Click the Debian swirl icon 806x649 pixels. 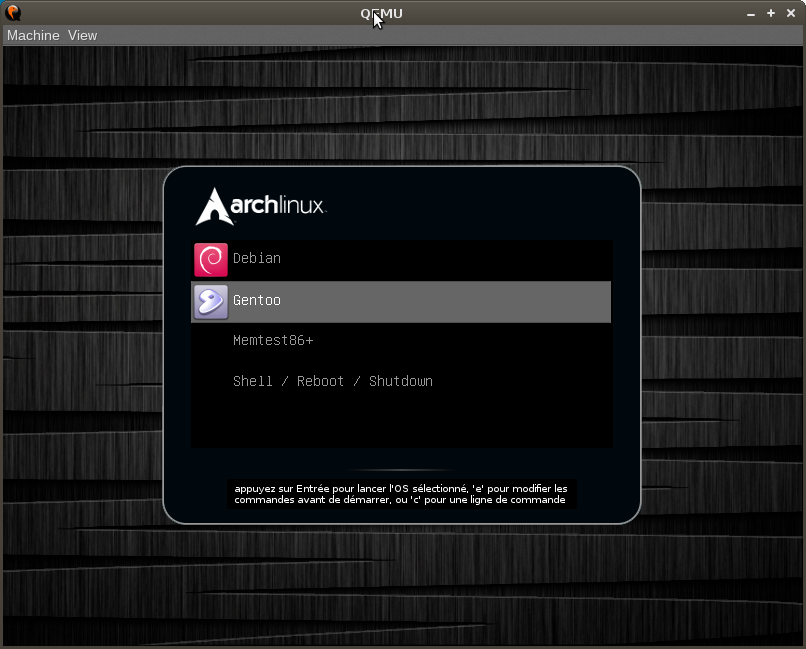coord(211,260)
